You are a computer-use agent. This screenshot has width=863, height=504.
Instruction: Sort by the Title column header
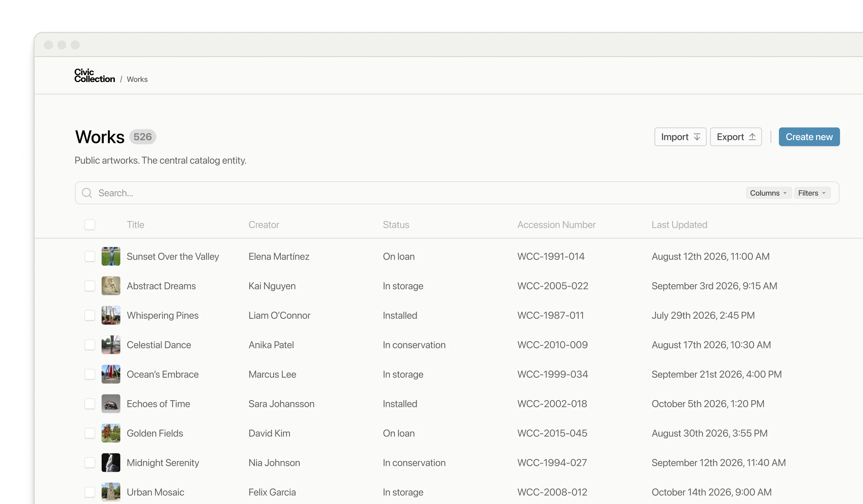pyautogui.click(x=135, y=225)
